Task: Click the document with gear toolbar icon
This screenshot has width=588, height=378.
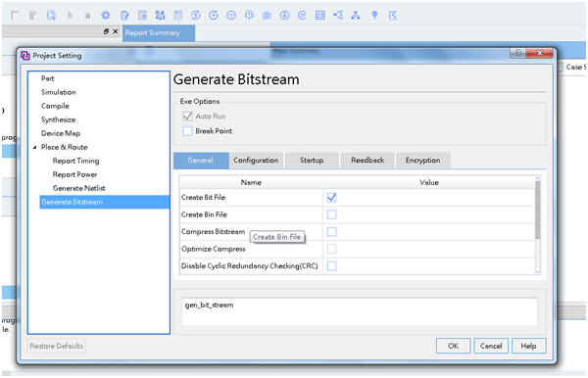Action: 142,16
